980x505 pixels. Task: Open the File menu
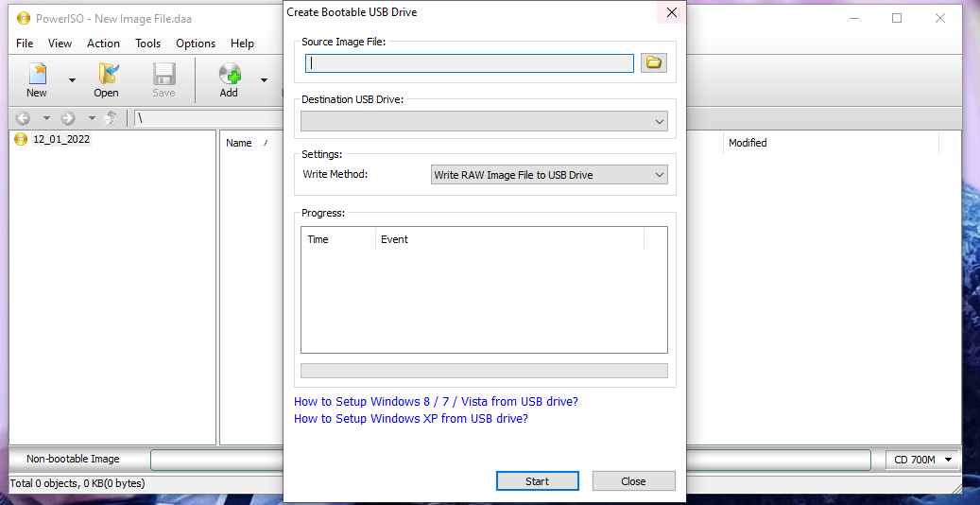click(25, 44)
